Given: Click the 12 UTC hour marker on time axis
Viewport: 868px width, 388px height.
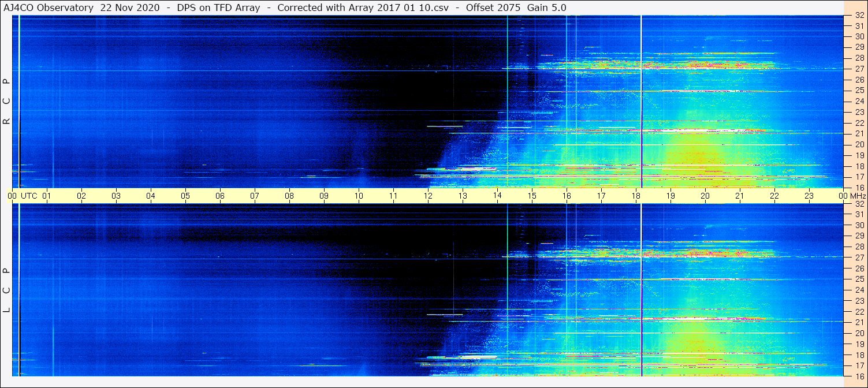Looking at the screenshot, I should [x=428, y=196].
